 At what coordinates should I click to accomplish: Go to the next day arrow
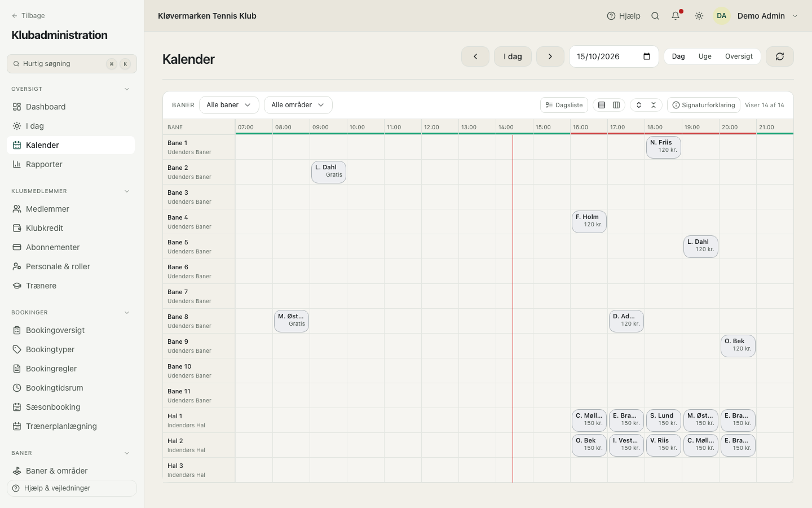click(550, 56)
